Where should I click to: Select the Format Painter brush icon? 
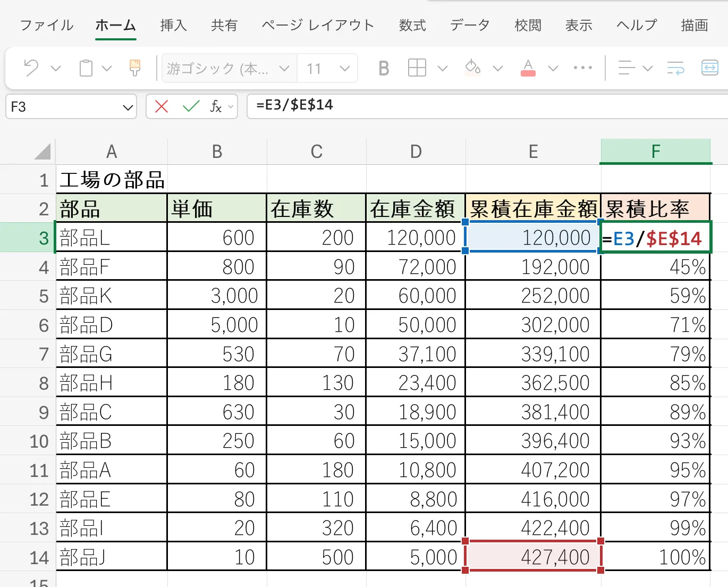pyautogui.click(x=135, y=68)
